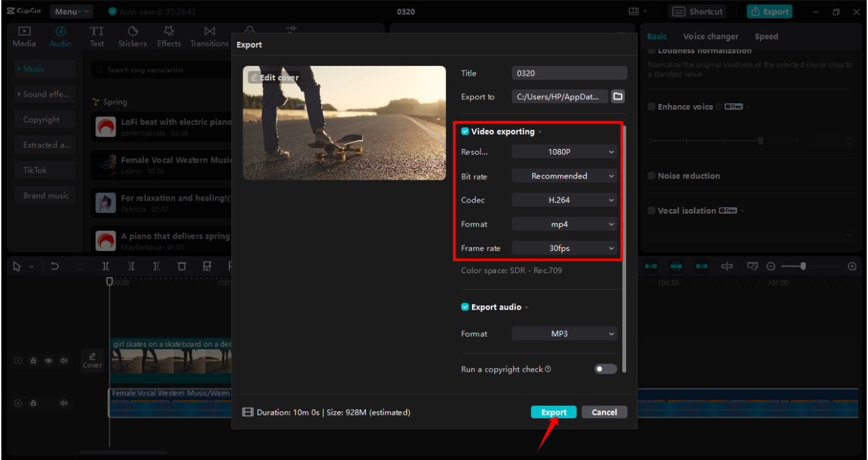Open the Audio tab icon
Viewport: 868px width, 460px height.
click(x=60, y=31)
